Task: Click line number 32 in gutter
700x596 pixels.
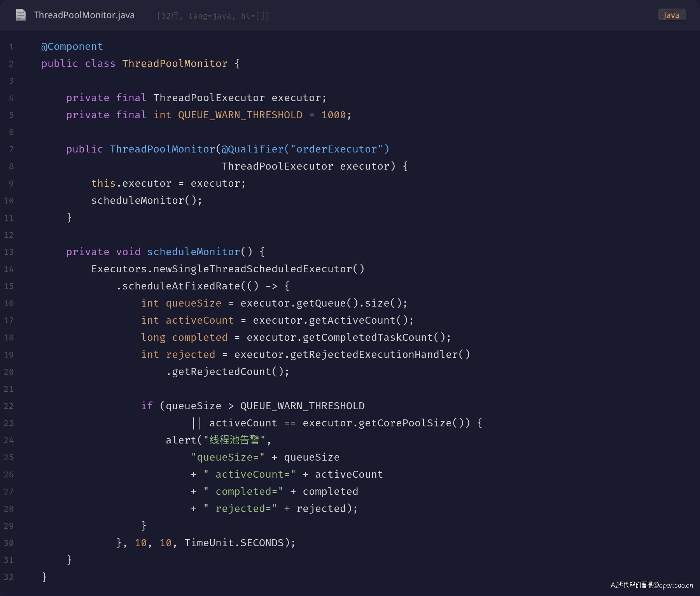Action: point(9,577)
